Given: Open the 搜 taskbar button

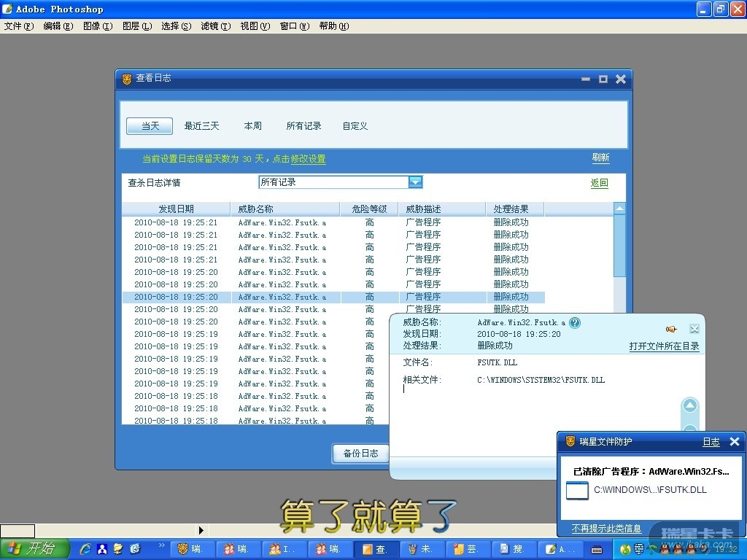Looking at the screenshot, I should [x=514, y=550].
